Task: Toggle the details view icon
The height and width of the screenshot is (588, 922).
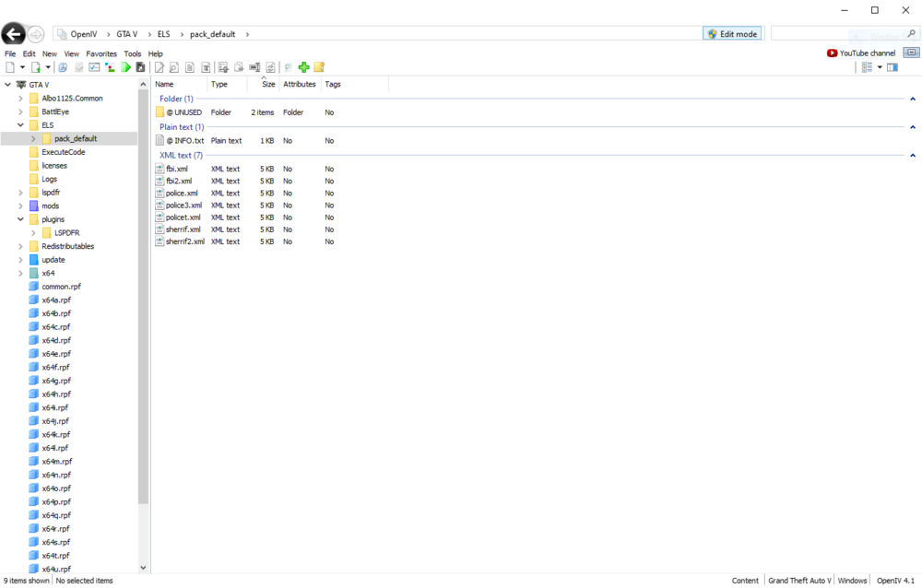Action: [x=867, y=66]
